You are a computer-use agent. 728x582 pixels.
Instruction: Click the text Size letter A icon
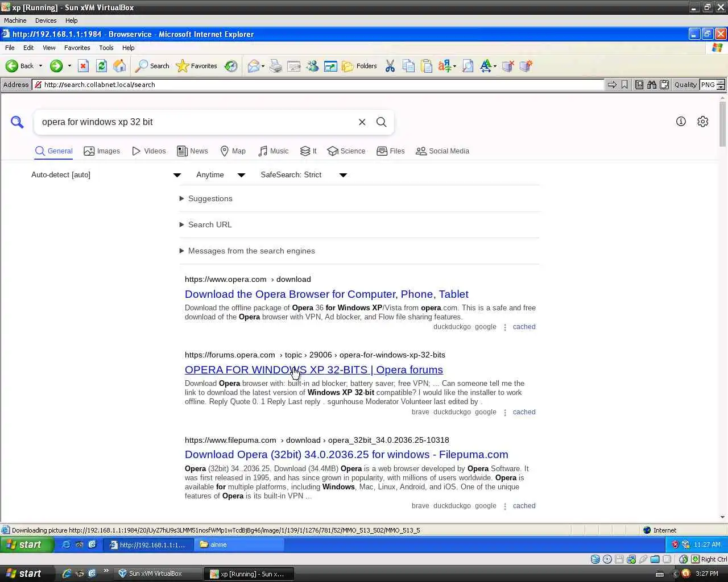click(485, 66)
